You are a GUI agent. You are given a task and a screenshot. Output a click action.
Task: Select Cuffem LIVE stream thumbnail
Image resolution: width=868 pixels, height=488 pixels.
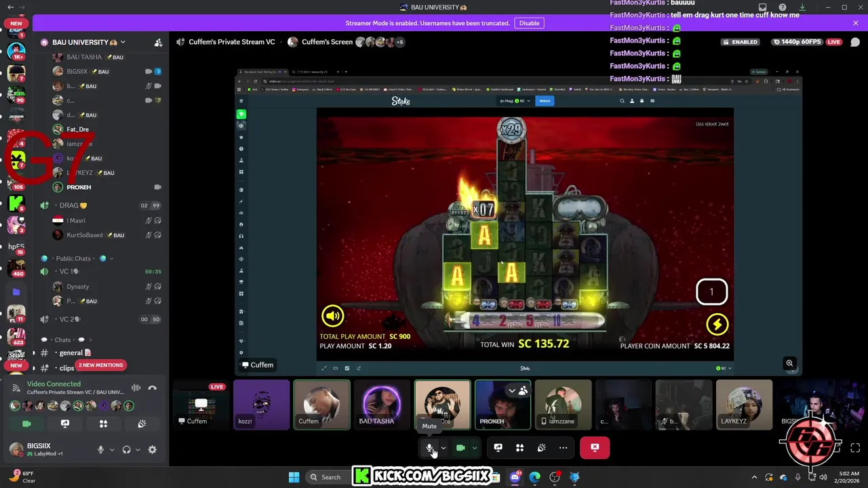point(201,405)
